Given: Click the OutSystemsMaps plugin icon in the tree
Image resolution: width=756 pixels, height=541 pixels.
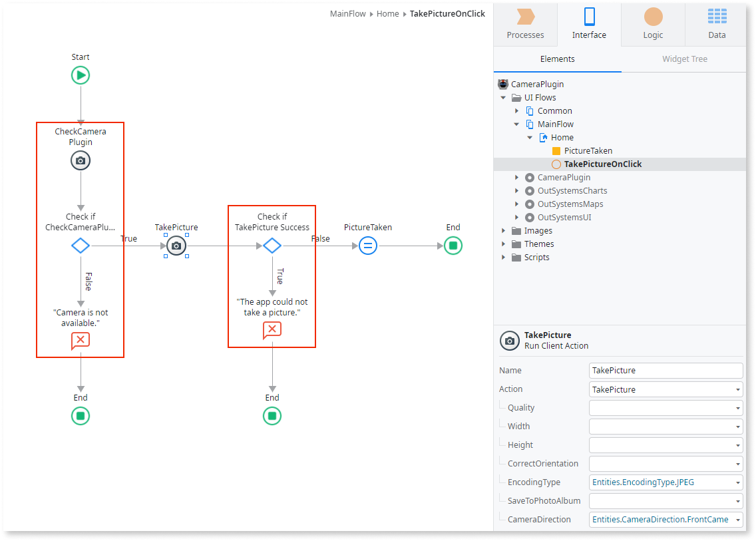Looking at the screenshot, I should 529,204.
